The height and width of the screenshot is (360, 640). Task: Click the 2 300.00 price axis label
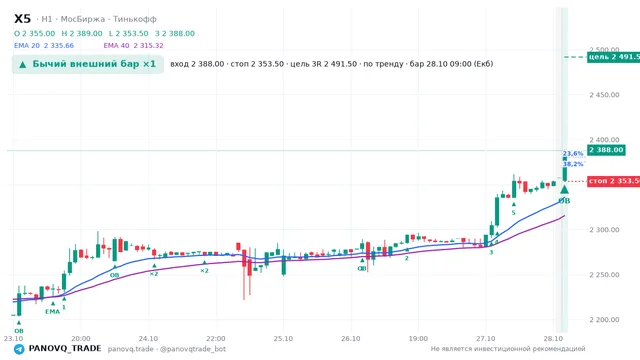pyautogui.click(x=604, y=230)
